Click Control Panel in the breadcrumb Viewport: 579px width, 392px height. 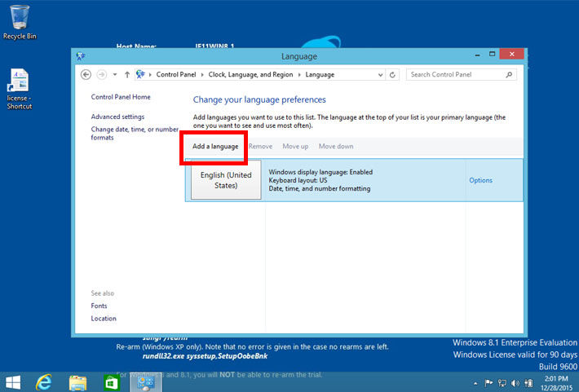tap(175, 74)
